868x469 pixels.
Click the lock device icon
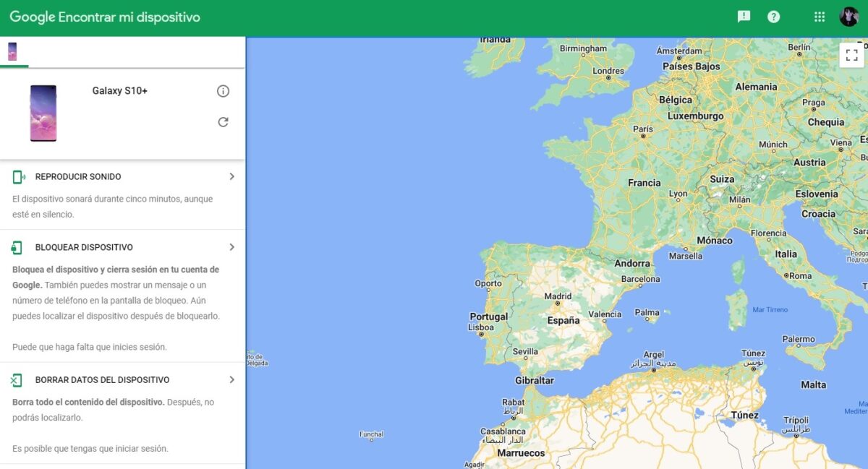tap(17, 248)
